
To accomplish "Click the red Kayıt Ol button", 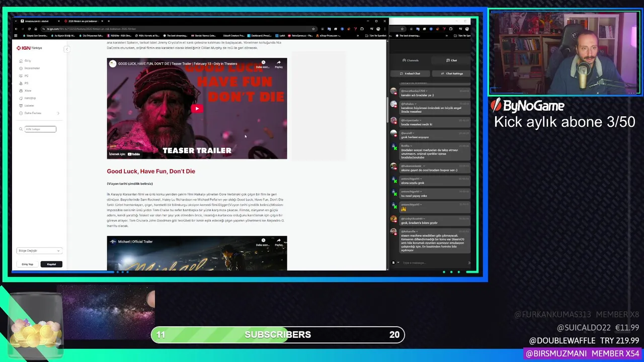I will pyautogui.click(x=51, y=264).
